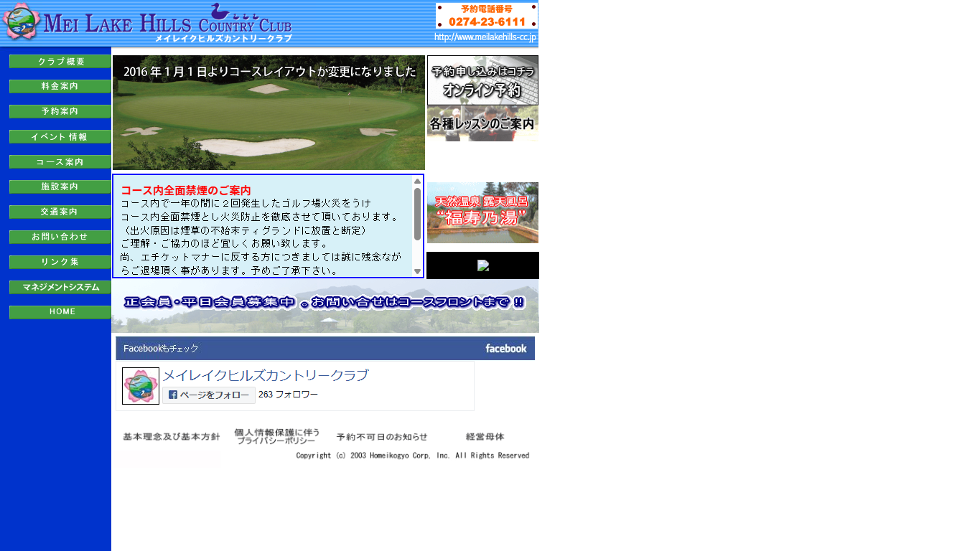Open 施設案内 sidebar button
The width and height of the screenshot is (980, 551).
[x=60, y=187]
